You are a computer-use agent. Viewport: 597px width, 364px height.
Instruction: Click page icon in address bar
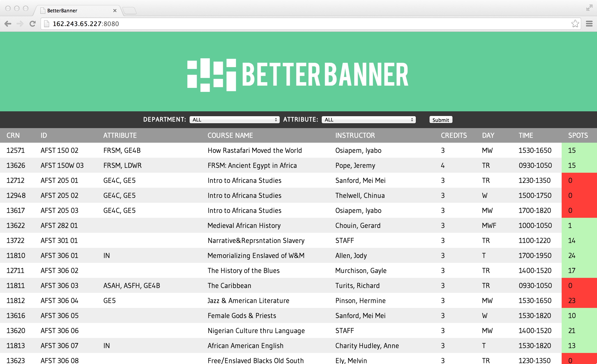tap(47, 24)
